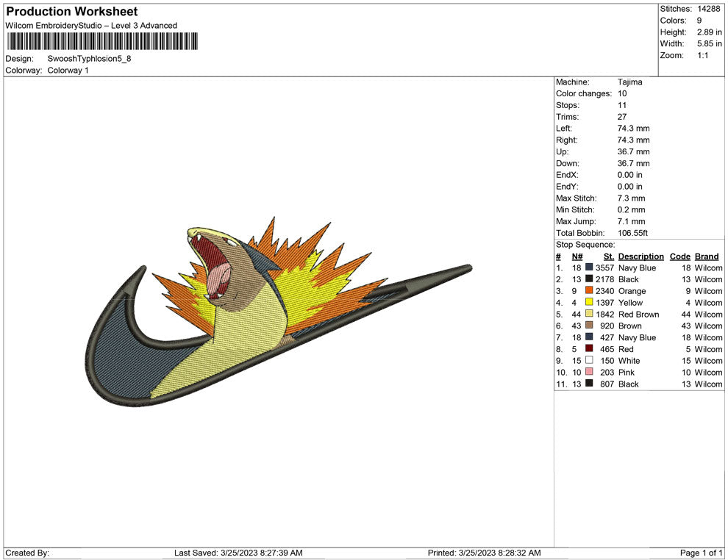Click the barcode under the title
The height and width of the screenshot is (560, 728).
click(102, 41)
